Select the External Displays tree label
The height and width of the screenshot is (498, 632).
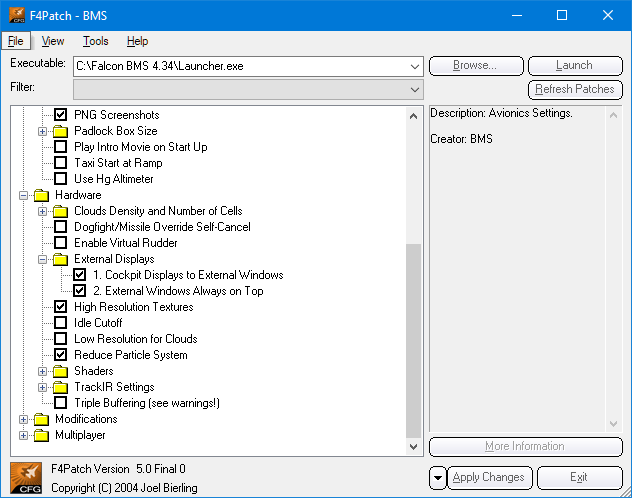coord(114,259)
